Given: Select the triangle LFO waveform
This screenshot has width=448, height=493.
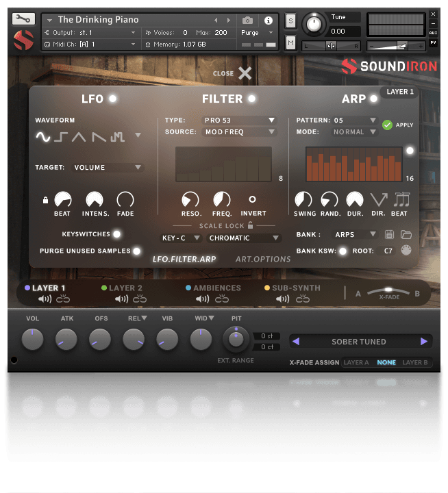Looking at the screenshot, I should pos(79,136).
